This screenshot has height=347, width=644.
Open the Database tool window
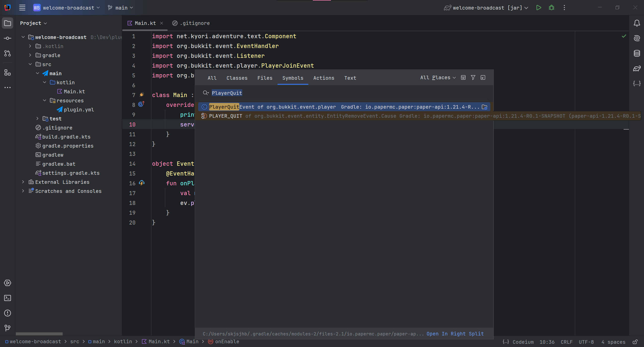click(x=637, y=53)
